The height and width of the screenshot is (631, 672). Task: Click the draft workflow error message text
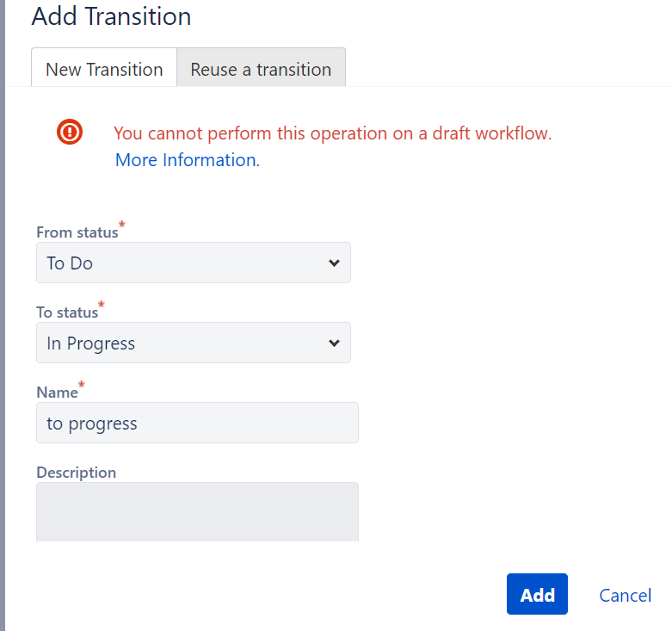(x=333, y=133)
